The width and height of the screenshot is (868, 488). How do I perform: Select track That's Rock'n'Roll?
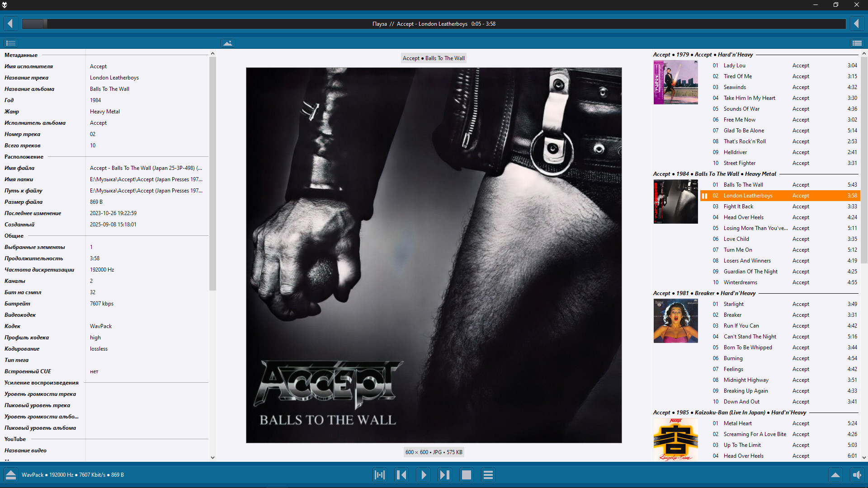pyautogui.click(x=780, y=141)
